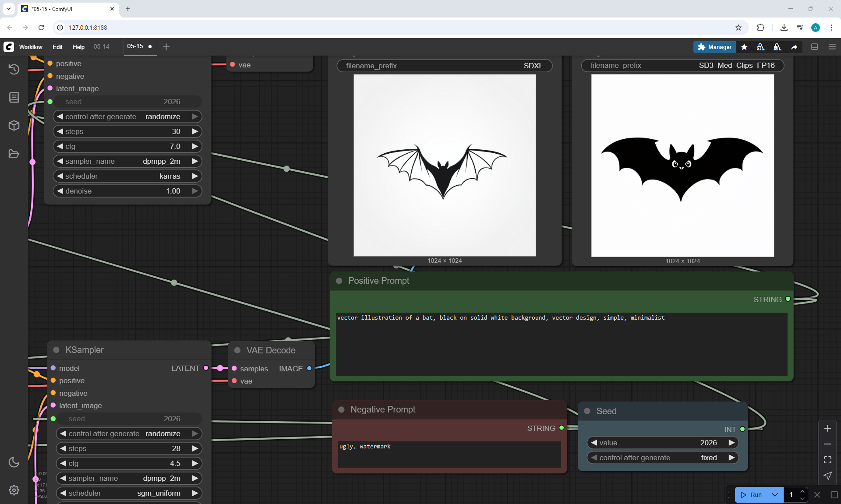Open scheduler karras combo selector
Screen dimensions: 841x504
coord(127,176)
